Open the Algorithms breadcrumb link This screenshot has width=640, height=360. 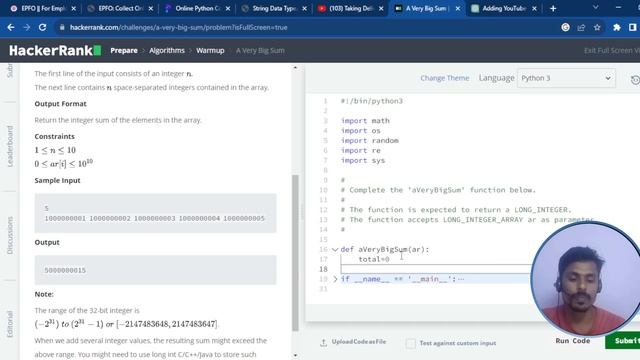point(167,51)
